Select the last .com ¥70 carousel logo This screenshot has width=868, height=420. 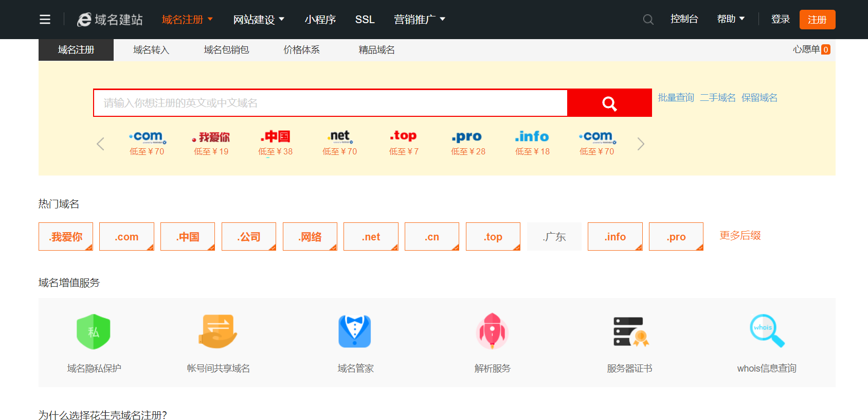597,137
